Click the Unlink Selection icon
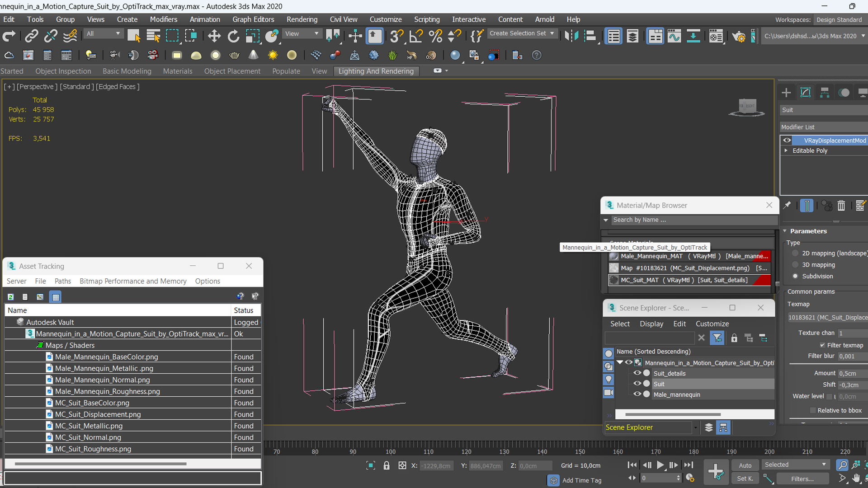 point(51,36)
